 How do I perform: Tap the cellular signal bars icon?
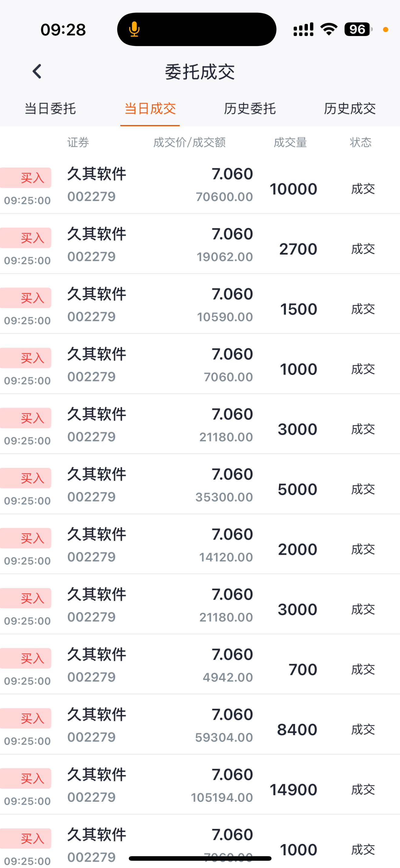coord(303,29)
